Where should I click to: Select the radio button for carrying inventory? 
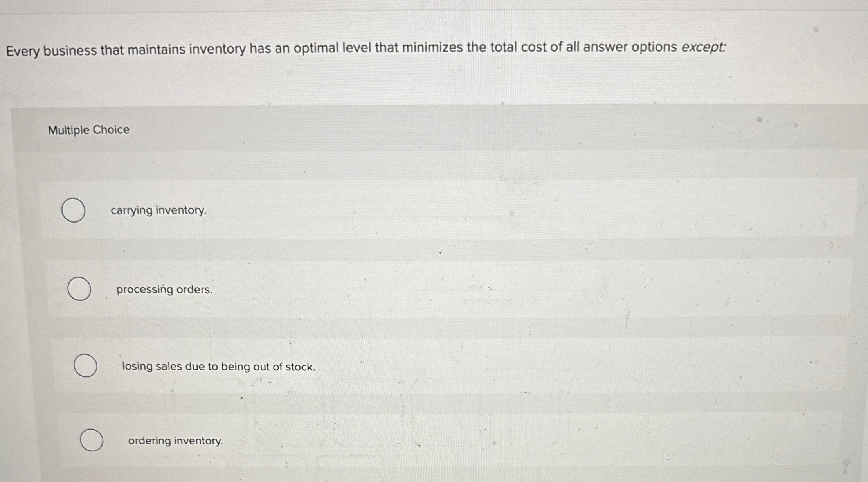74,210
